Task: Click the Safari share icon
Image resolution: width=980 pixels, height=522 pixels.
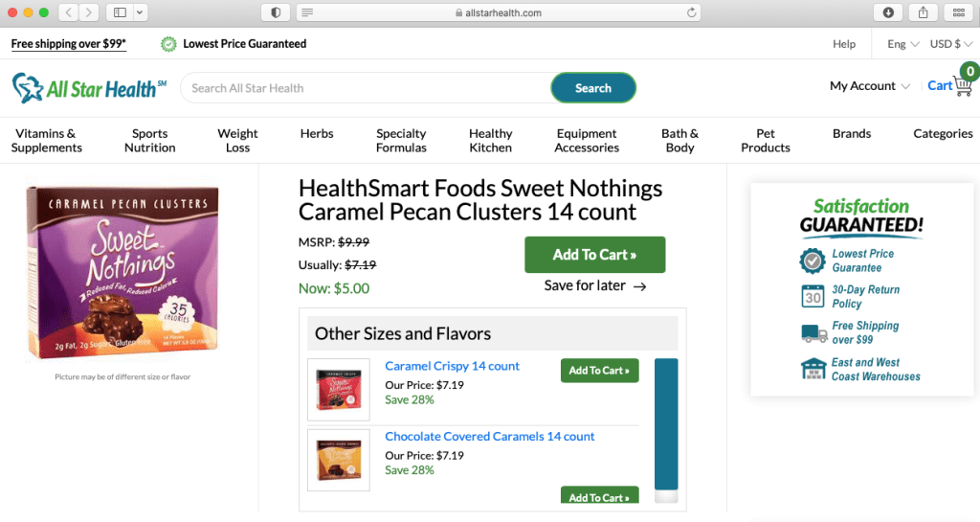Action: pyautogui.click(x=923, y=12)
